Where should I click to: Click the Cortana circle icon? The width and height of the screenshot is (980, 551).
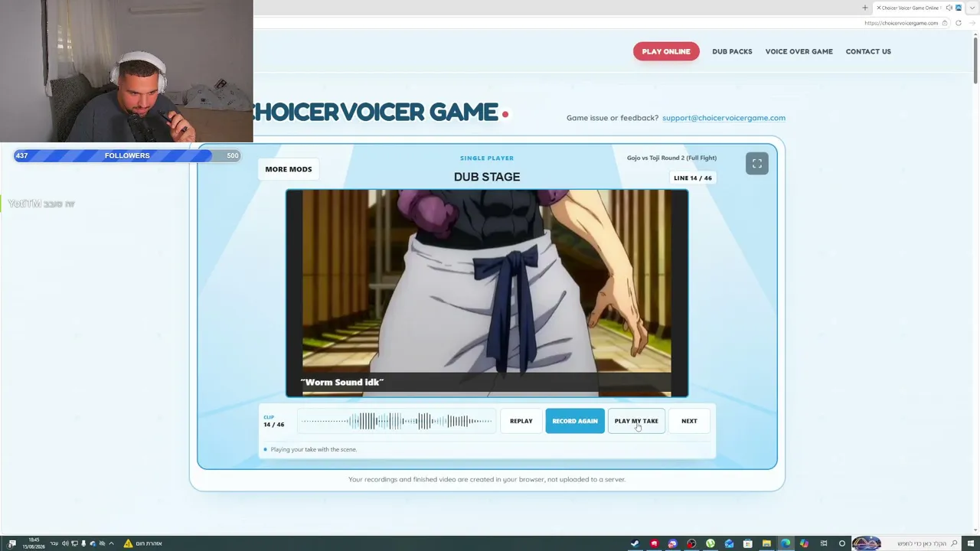tap(842, 543)
